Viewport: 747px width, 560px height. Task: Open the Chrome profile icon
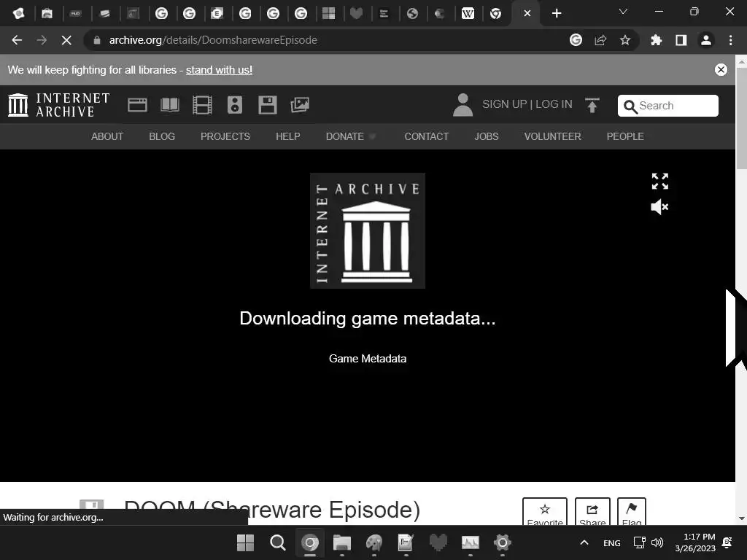point(706,41)
